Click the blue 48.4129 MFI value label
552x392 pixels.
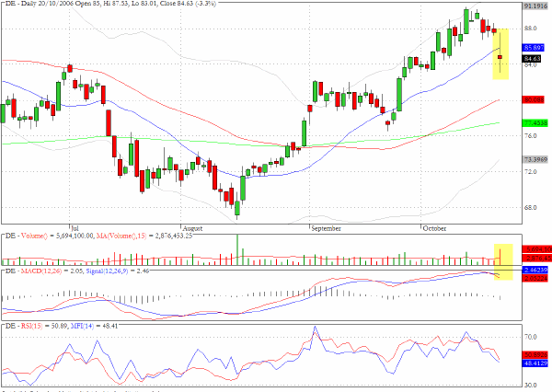535,363
